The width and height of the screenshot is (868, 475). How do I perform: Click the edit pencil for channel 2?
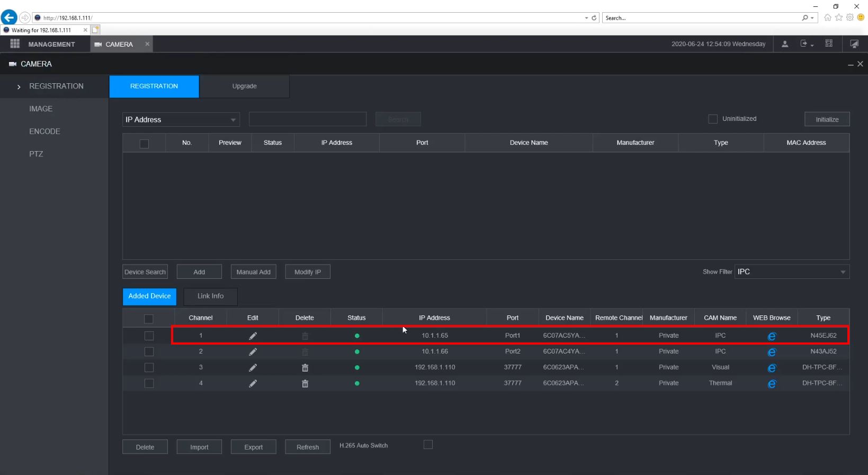pyautogui.click(x=253, y=352)
